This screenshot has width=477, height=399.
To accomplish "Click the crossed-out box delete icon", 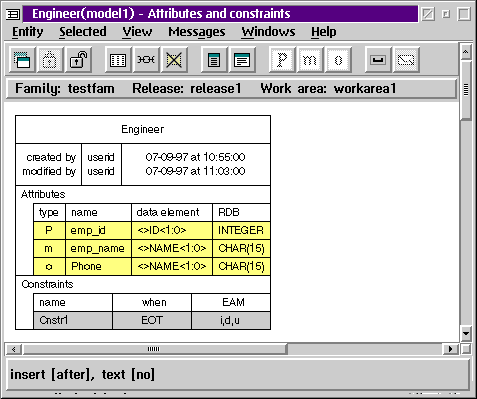I will pos(174,60).
